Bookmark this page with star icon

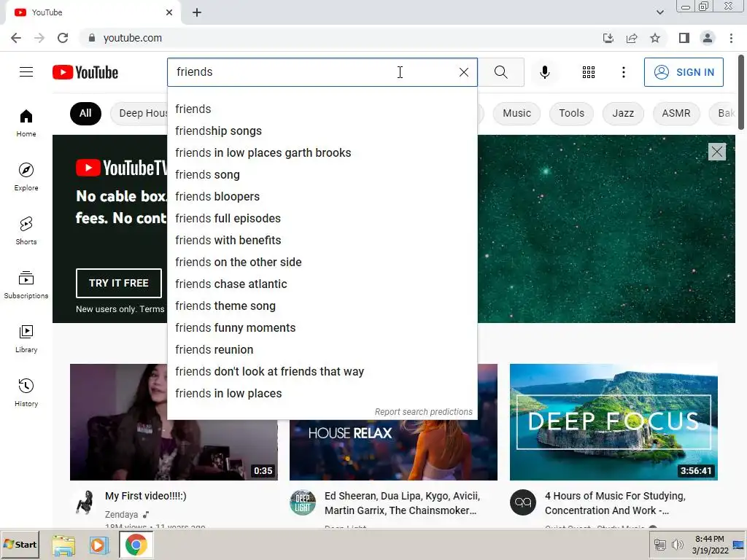click(655, 38)
